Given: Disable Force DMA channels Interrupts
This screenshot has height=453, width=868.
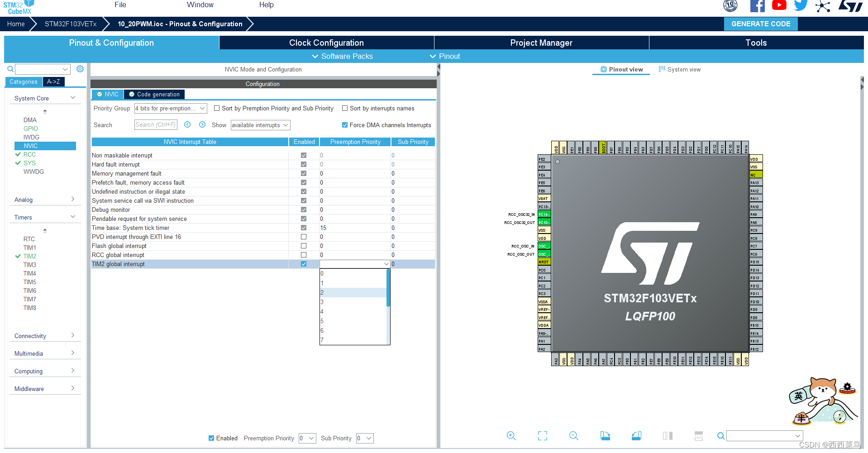Looking at the screenshot, I should [x=344, y=125].
